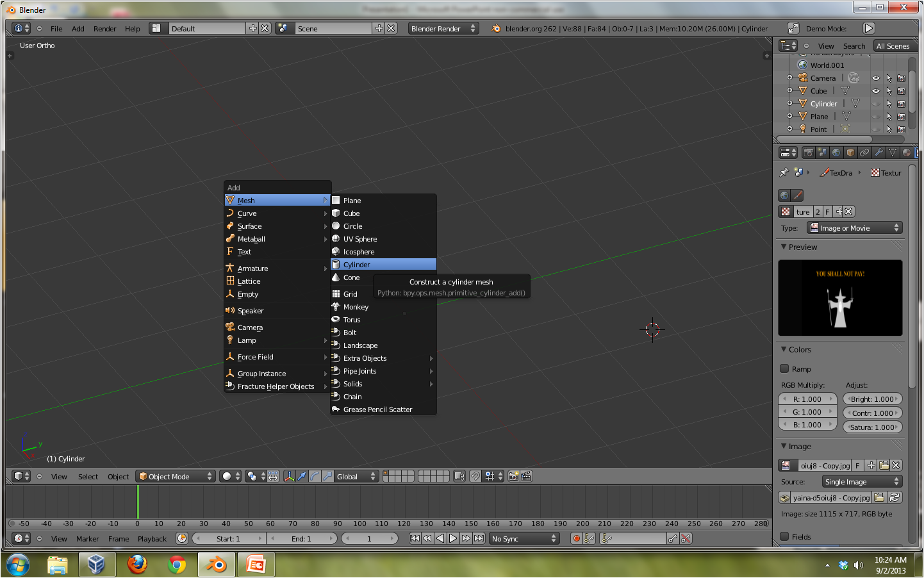Open the Blender Render engine dropdown
The height and width of the screenshot is (578, 924).
pos(443,28)
